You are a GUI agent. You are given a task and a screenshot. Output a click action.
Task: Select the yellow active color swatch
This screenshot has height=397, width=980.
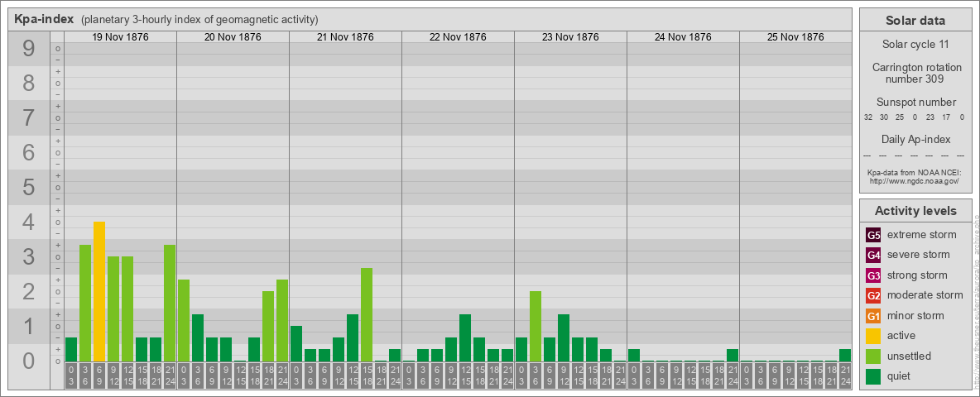873,336
